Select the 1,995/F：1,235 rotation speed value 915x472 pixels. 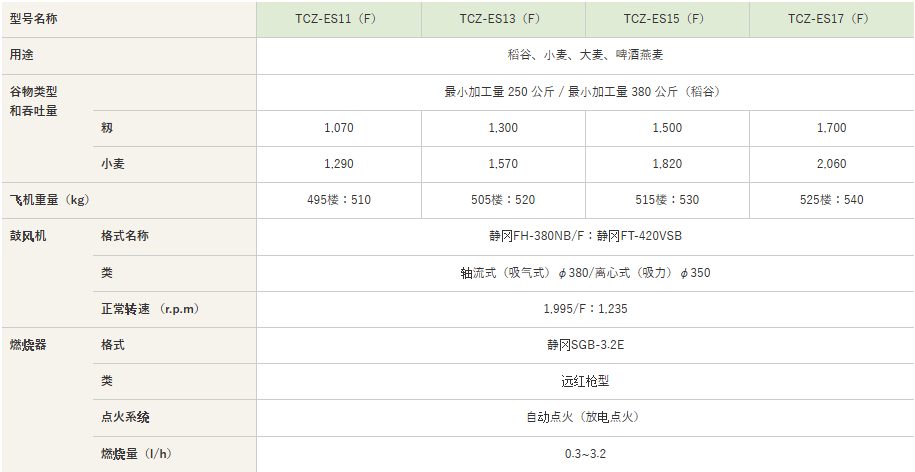[x=585, y=309]
